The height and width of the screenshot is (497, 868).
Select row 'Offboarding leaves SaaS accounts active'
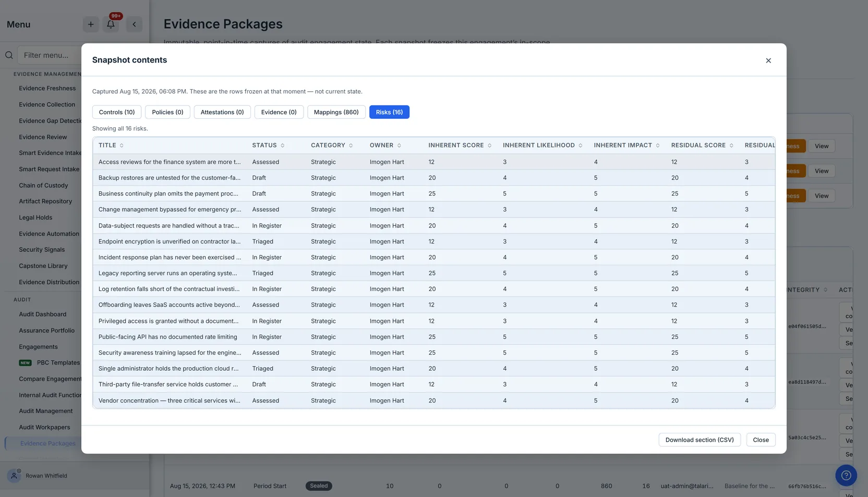(x=434, y=305)
